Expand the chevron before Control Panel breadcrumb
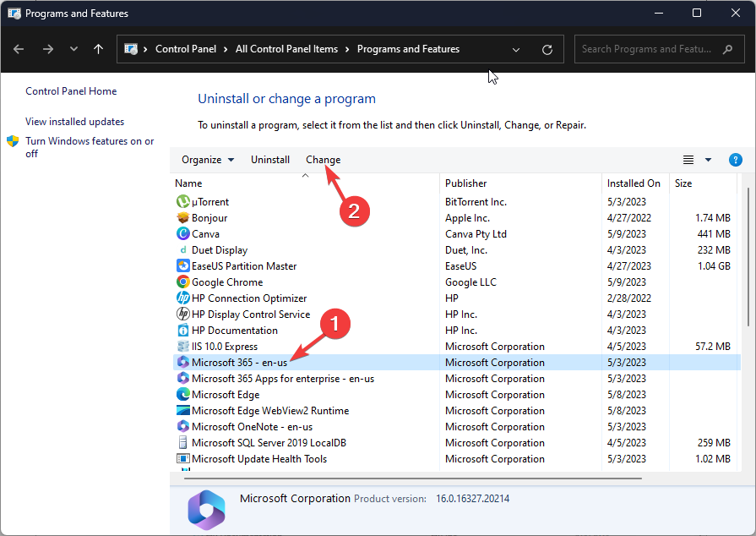Screen dimensions: 756x536 pyautogui.click(x=145, y=49)
